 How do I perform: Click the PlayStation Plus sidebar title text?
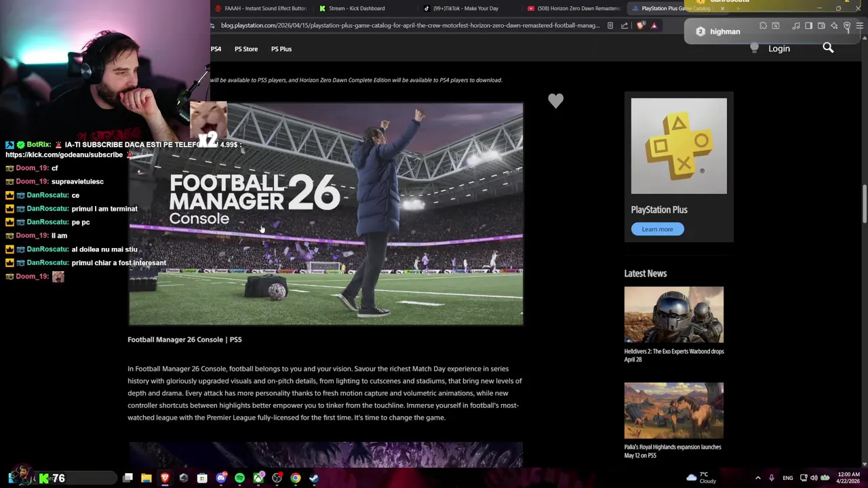[659, 209]
